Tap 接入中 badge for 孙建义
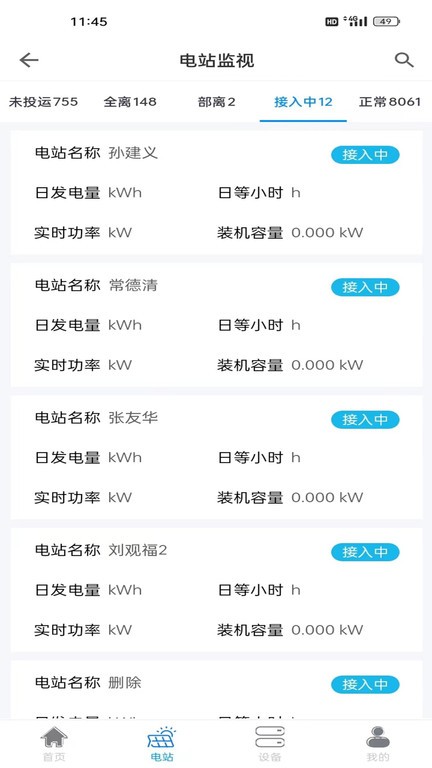The image size is (432, 768). coord(365,155)
